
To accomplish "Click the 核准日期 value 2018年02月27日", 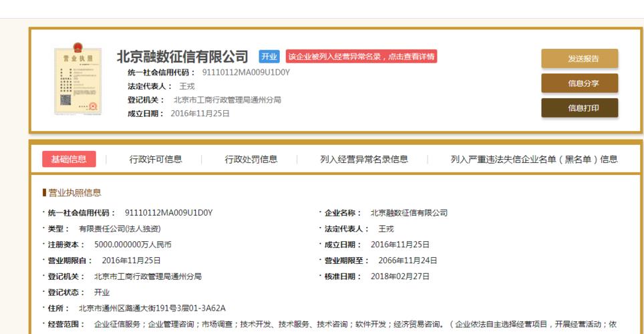I will [x=400, y=276].
